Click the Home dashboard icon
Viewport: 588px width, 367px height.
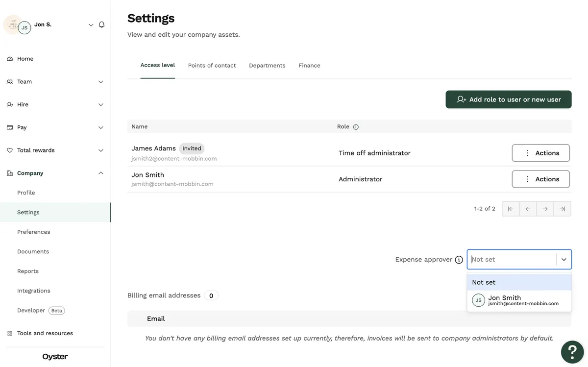(10, 59)
